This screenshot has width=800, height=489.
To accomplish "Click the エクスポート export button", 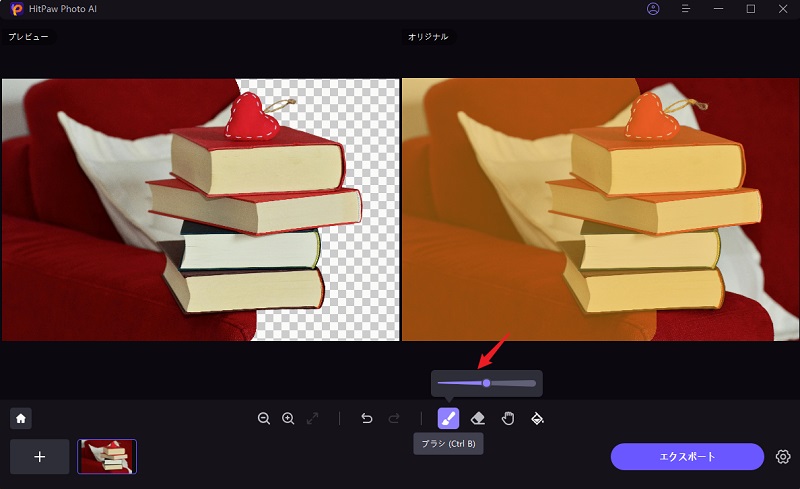I will pos(687,456).
